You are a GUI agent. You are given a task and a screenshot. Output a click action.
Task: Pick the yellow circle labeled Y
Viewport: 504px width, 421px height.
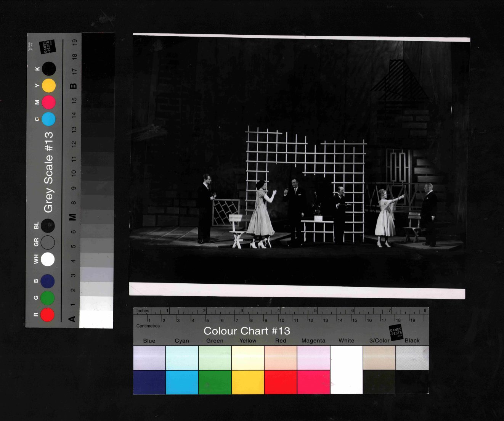coord(48,85)
